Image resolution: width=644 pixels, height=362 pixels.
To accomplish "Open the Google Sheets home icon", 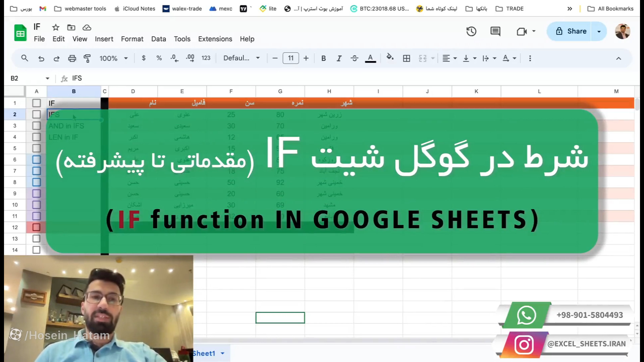I will click(20, 33).
